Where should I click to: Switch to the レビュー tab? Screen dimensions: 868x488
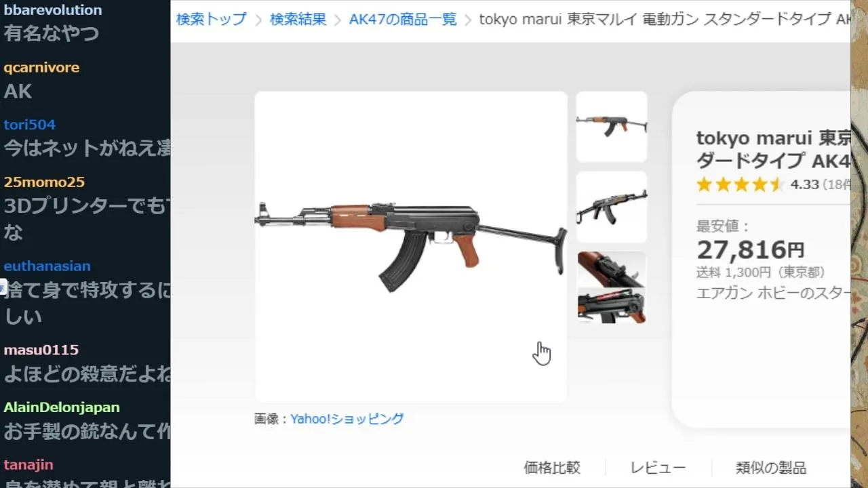pyautogui.click(x=658, y=468)
